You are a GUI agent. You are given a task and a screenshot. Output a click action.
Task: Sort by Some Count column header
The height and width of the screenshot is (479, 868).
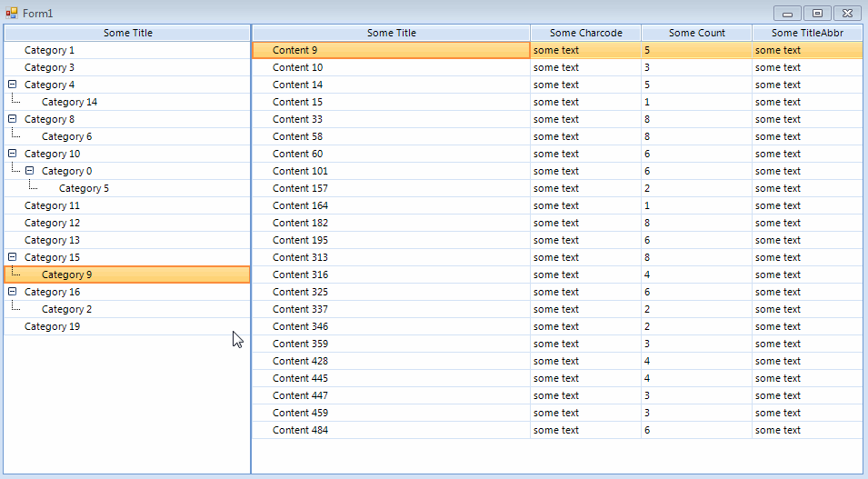pos(696,33)
